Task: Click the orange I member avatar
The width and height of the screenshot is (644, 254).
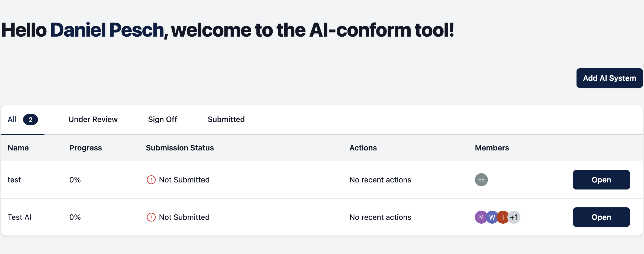Action: [503, 217]
